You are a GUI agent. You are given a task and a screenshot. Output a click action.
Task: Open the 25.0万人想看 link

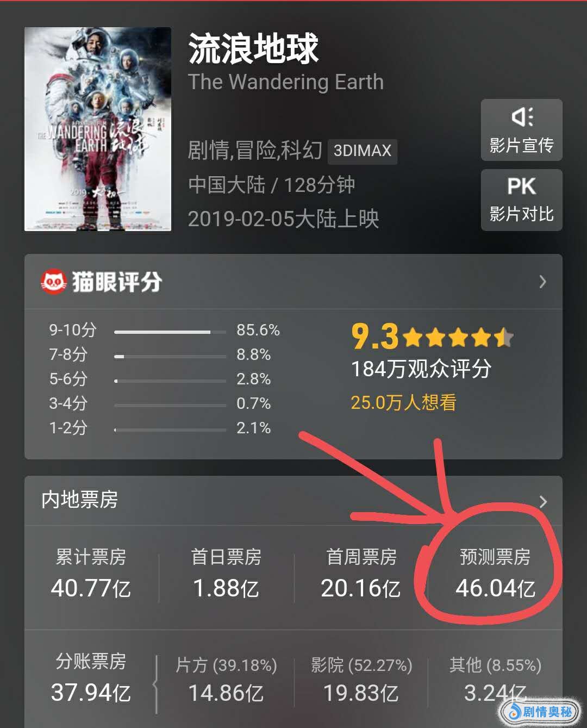click(403, 402)
